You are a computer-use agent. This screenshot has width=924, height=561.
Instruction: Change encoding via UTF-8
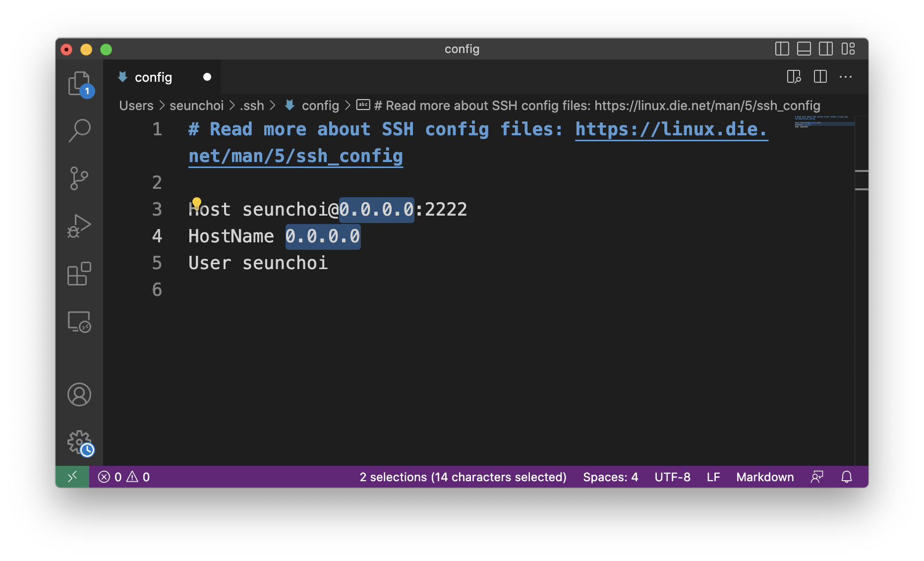[673, 477]
